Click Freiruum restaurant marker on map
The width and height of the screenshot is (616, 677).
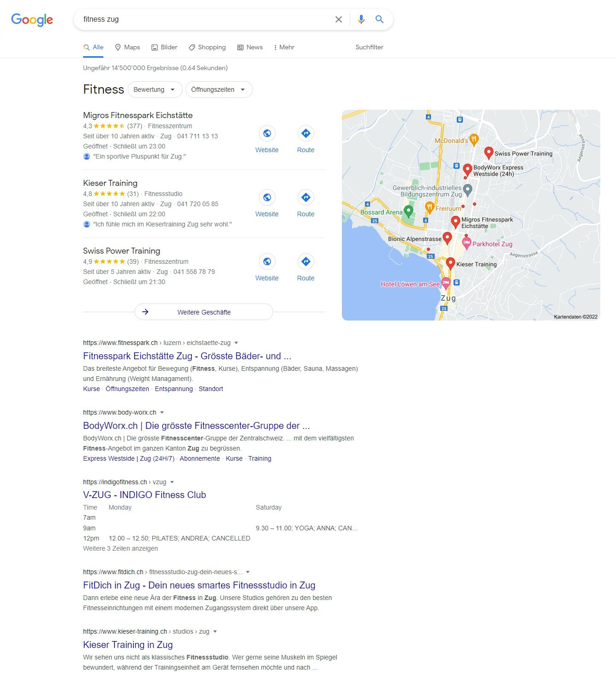point(429,208)
